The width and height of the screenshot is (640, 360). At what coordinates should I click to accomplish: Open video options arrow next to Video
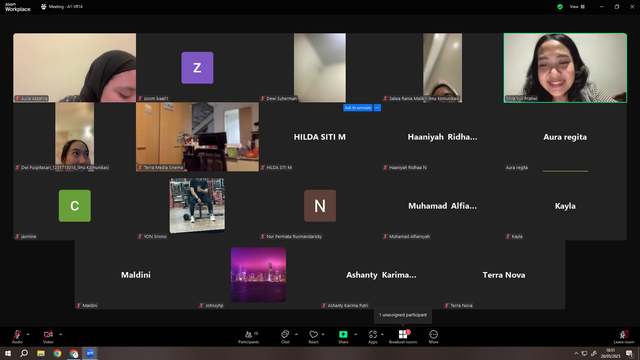click(x=60, y=334)
